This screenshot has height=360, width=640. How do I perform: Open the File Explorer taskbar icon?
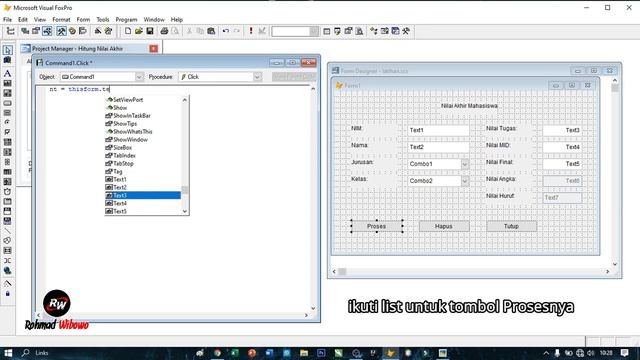click(x=304, y=353)
